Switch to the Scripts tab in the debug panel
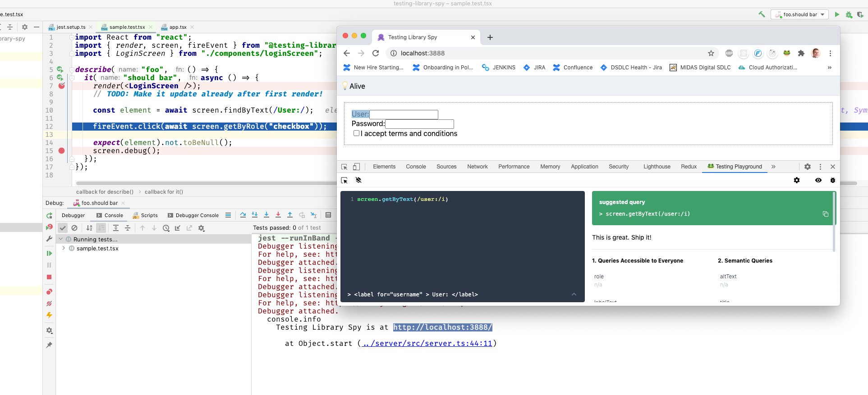 (x=145, y=215)
